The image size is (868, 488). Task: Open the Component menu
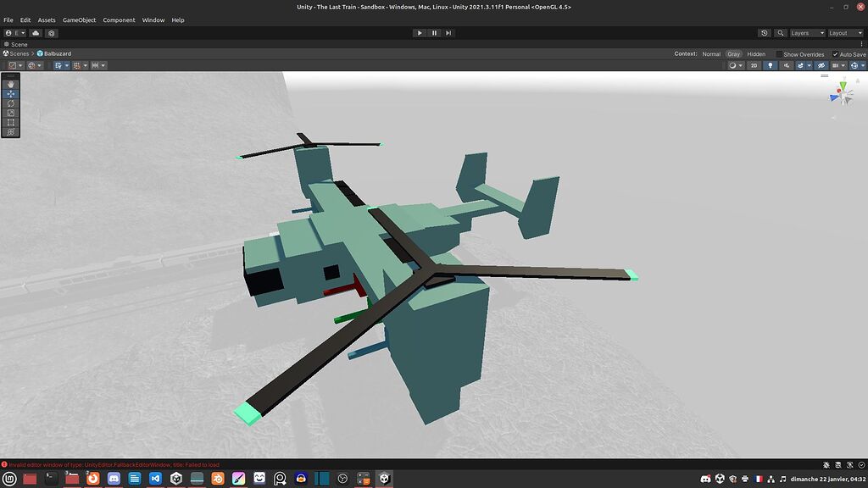point(120,19)
